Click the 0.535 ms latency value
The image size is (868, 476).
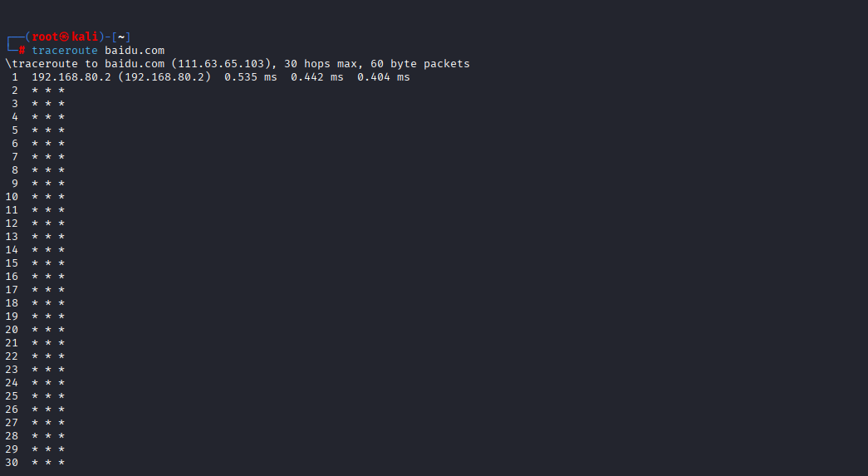pos(251,77)
